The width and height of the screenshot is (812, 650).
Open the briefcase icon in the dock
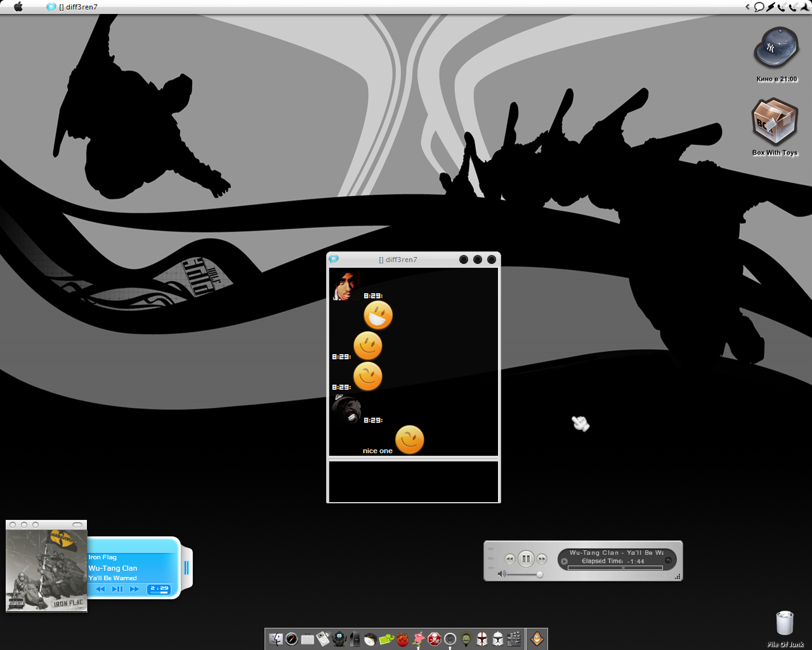pyautogui.click(x=308, y=640)
